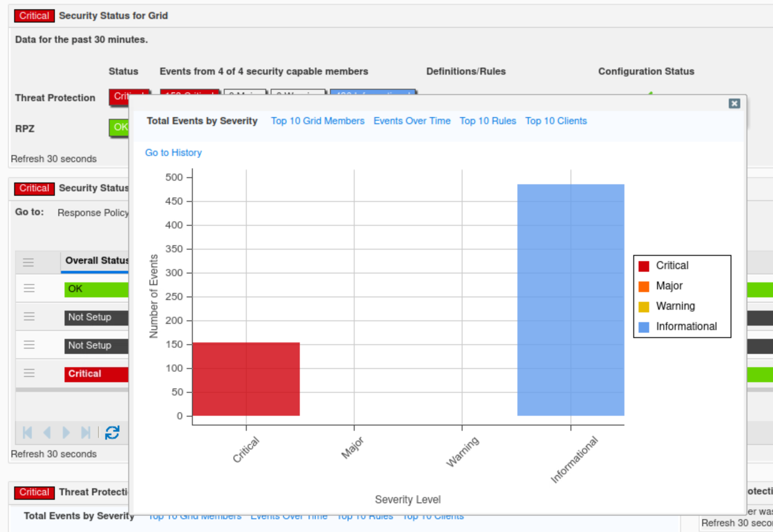The image size is (773, 532).
Task: Click the Go to History link
Action: point(173,152)
